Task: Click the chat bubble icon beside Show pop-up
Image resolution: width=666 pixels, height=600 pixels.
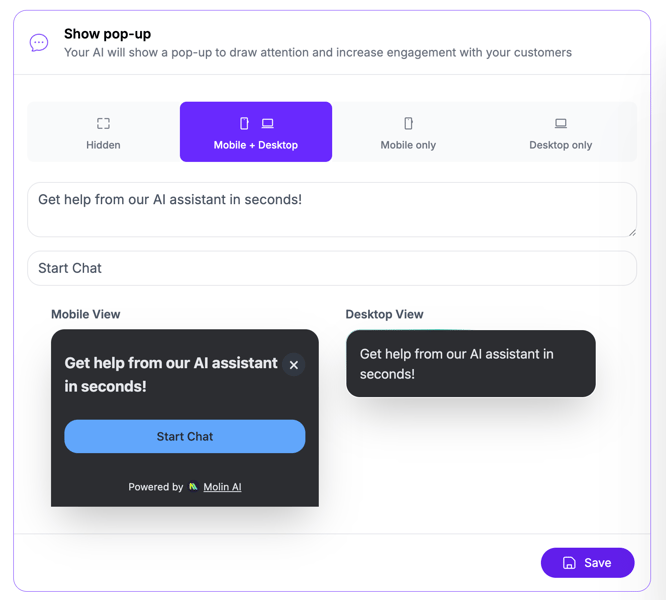Action: click(39, 43)
